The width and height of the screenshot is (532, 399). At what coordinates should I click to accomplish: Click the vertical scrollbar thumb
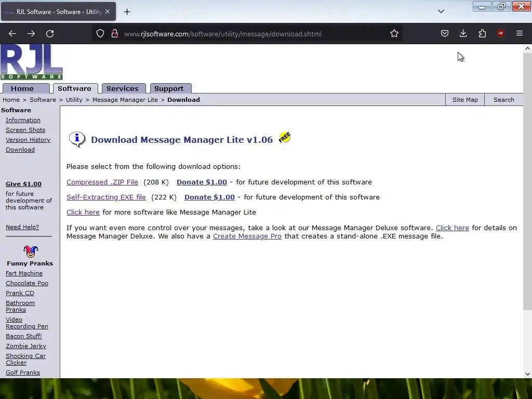527,181
